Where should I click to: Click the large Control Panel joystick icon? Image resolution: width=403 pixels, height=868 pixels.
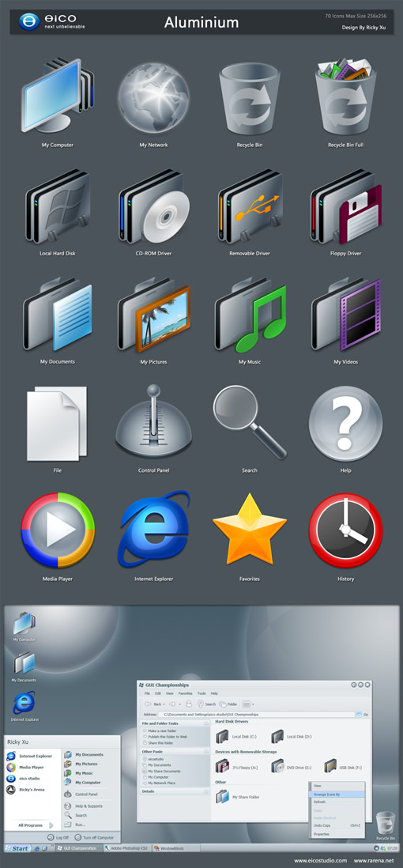pos(153,422)
